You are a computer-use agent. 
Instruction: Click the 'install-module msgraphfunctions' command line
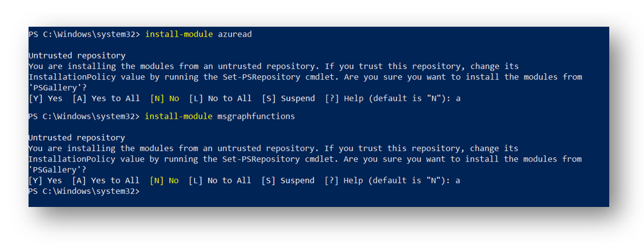click(220, 117)
